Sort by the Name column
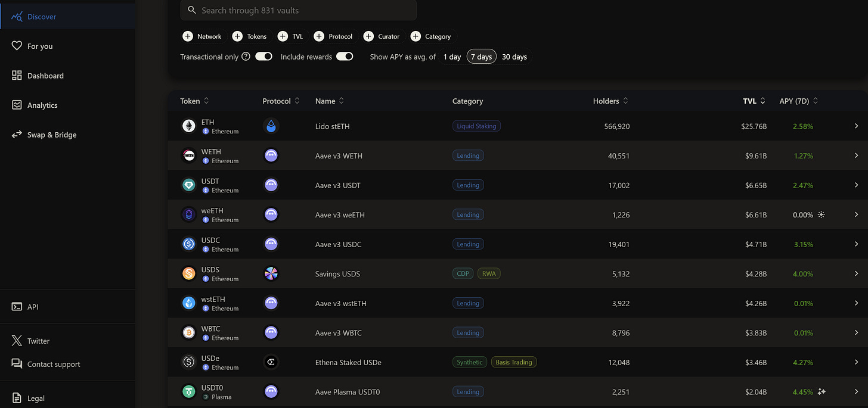 click(x=330, y=101)
